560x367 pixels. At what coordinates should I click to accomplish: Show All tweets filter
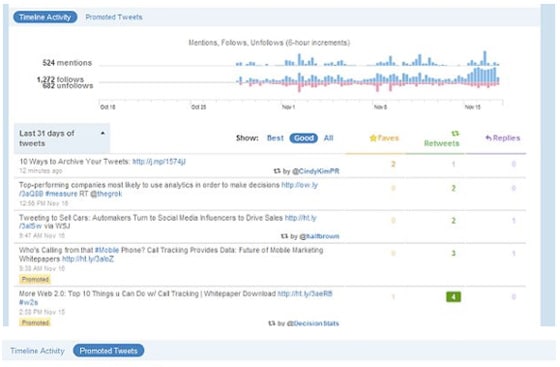point(329,138)
